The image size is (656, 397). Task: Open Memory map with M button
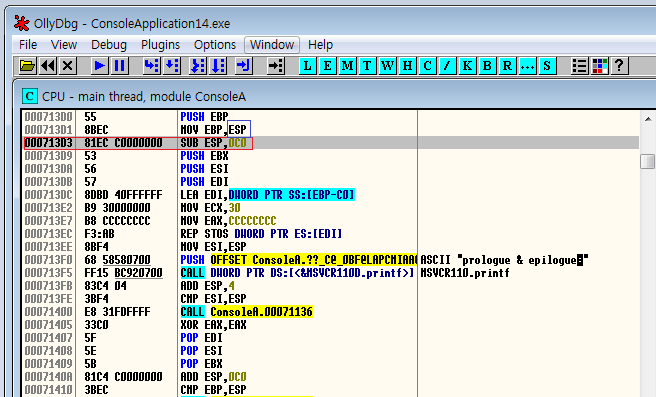(347, 66)
